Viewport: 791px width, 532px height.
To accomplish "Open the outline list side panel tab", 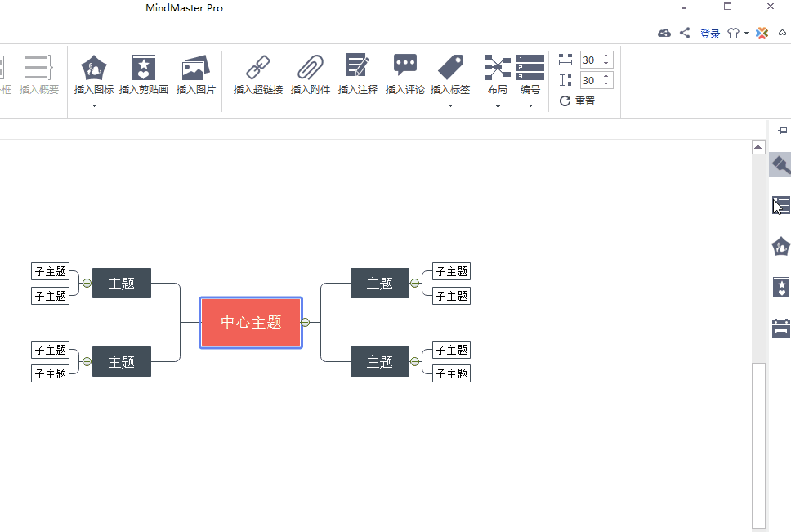I will click(781, 205).
